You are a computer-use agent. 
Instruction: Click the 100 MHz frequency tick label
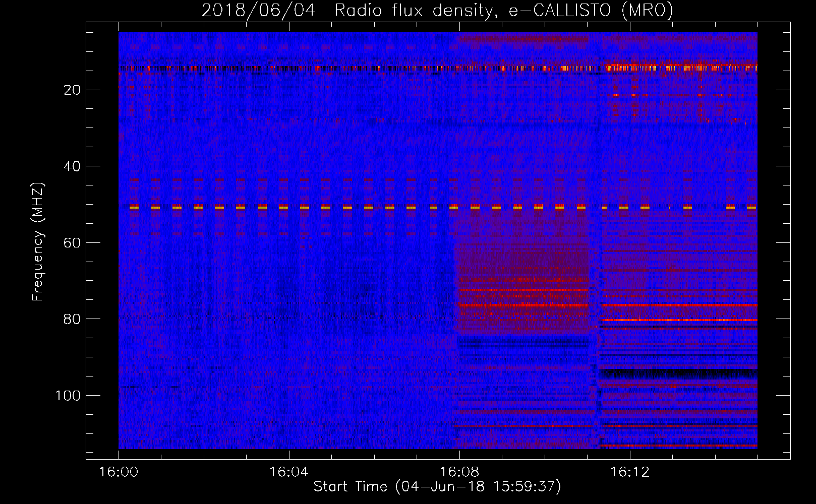(x=68, y=396)
